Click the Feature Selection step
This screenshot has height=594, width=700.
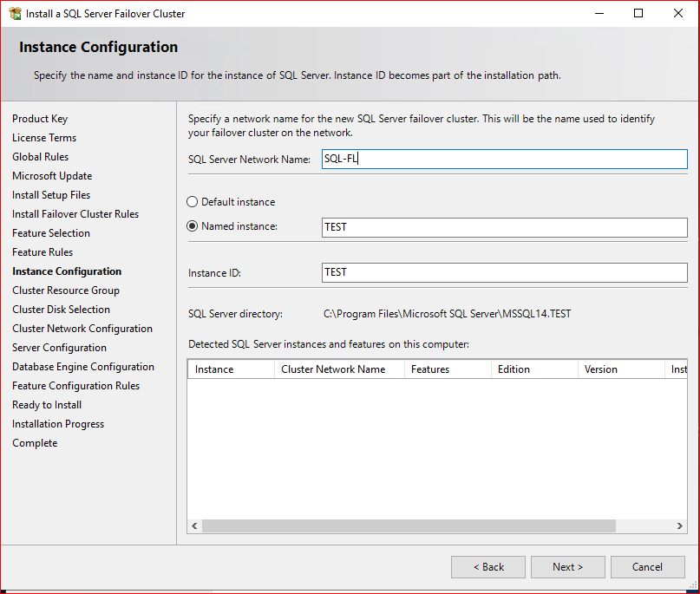[51, 233]
